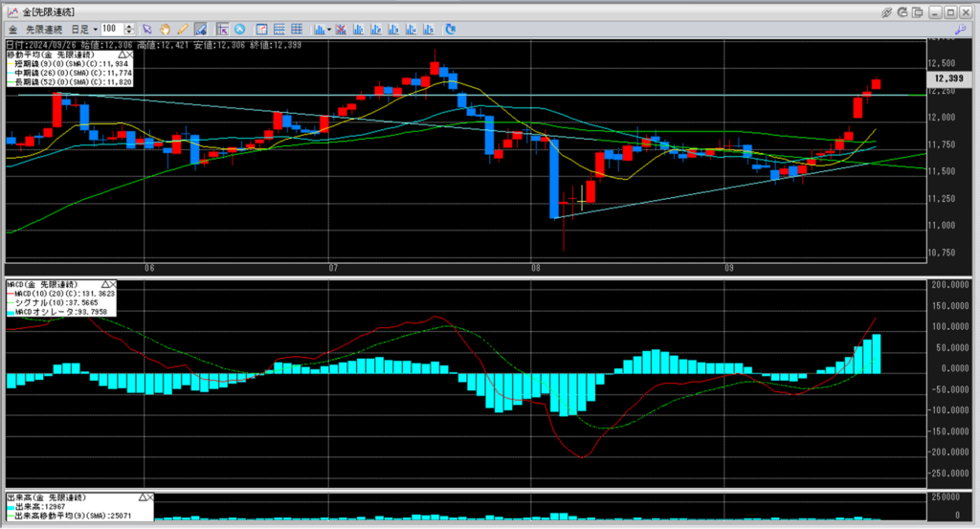The image size is (980, 529).
Task: Click the 中期線(26) legend entry
Action: coord(69,73)
